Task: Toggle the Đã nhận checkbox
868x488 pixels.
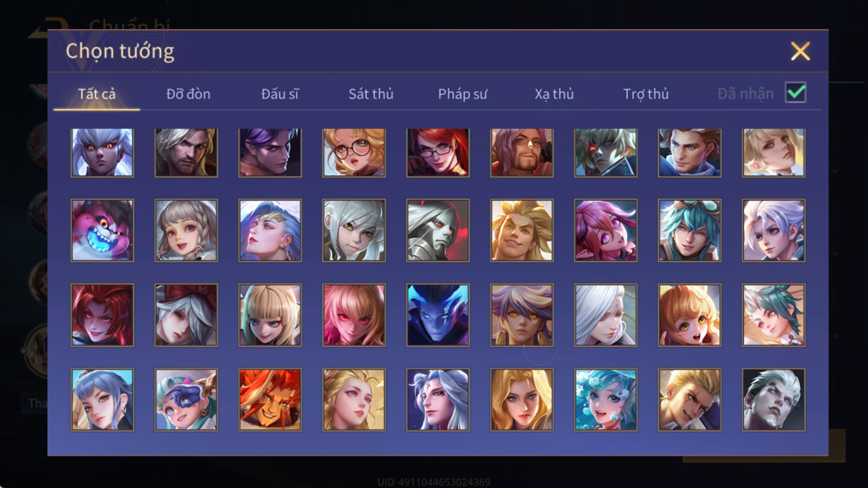Action: pyautogui.click(x=795, y=93)
